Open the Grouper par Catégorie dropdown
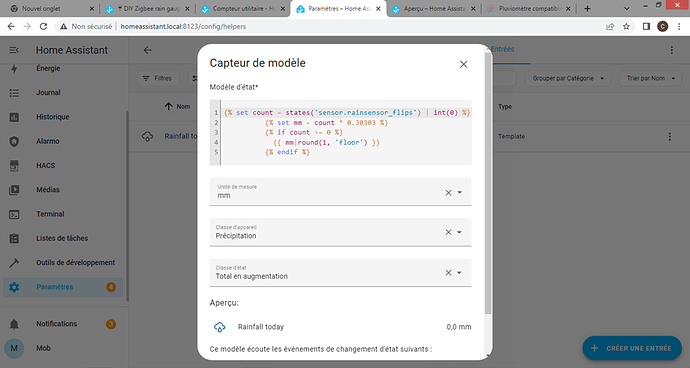This screenshot has width=690, height=368. 568,78
